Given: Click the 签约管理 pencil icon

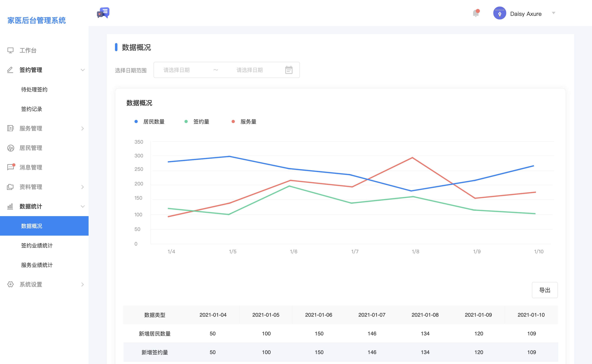Looking at the screenshot, I should point(10,70).
